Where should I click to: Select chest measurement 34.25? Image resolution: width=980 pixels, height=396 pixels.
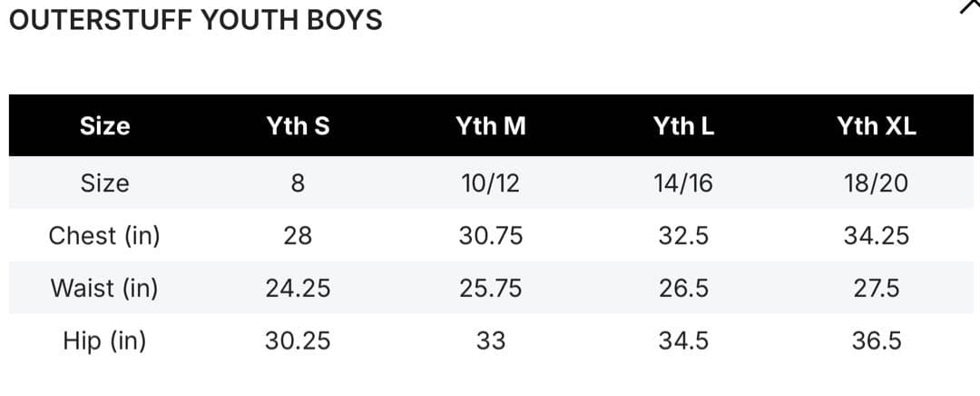[877, 236]
